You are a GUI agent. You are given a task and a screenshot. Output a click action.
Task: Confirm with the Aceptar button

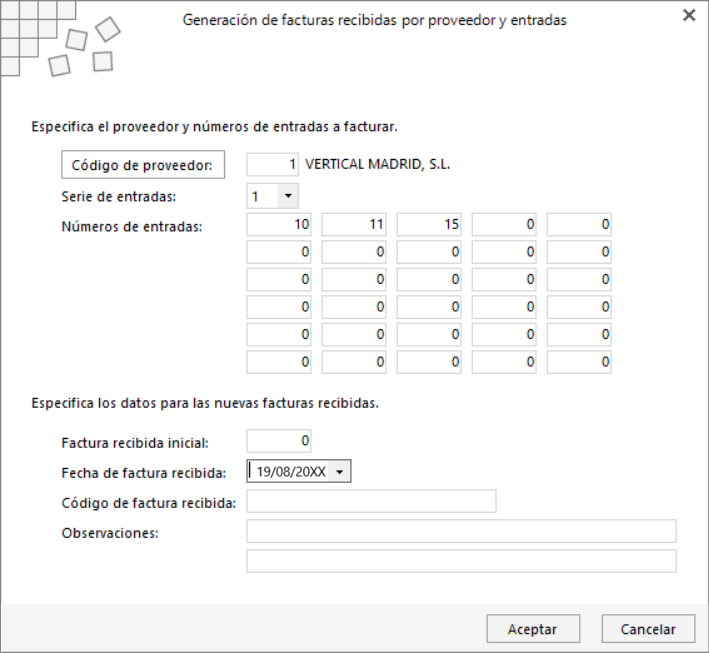pos(533,629)
